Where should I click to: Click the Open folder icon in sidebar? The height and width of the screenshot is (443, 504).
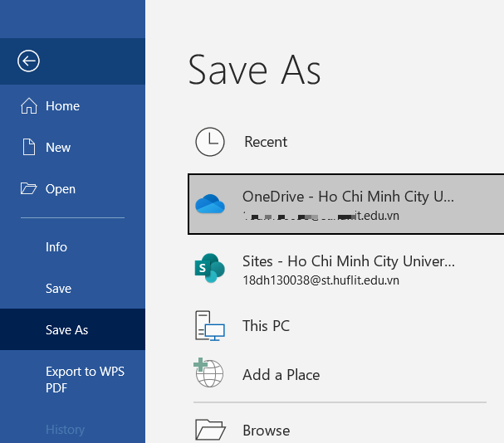coord(28,188)
